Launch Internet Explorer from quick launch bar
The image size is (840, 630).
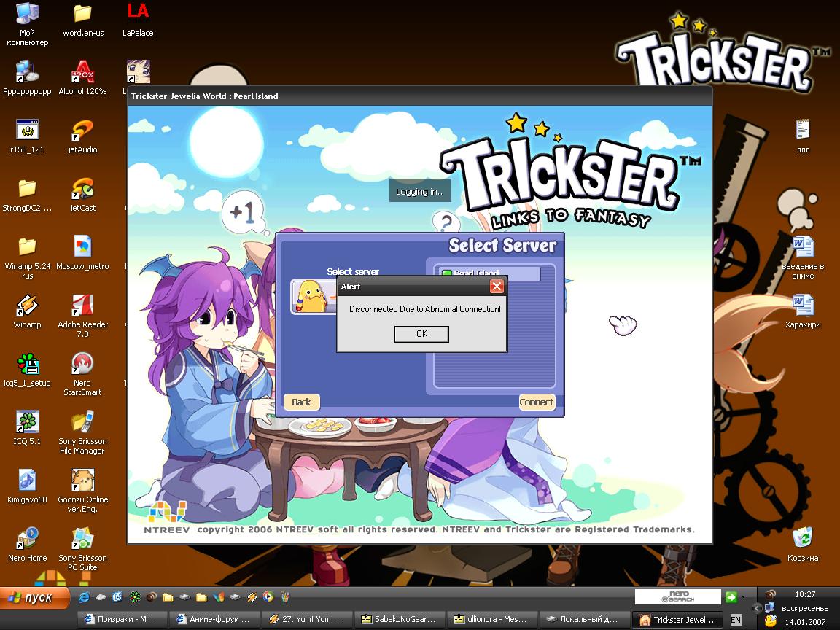coord(84,596)
